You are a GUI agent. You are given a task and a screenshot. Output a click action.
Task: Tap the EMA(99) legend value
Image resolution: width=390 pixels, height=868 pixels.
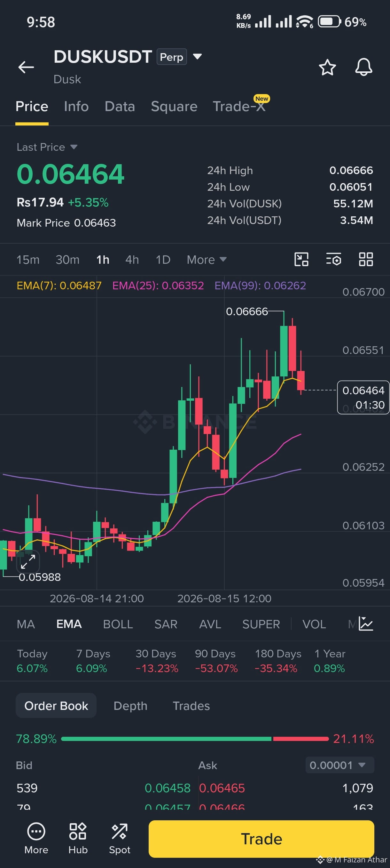(x=260, y=286)
